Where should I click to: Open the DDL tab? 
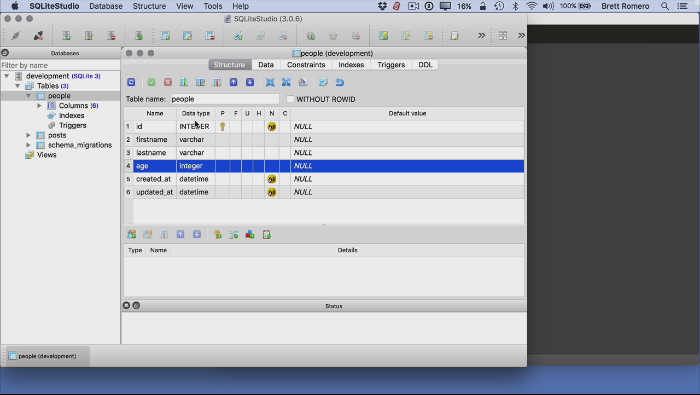(425, 65)
